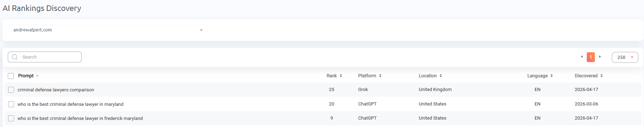Check the 'frederick maryland' prompt row
The height and width of the screenshot is (127, 644).
pyautogui.click(x=11, y=118)
